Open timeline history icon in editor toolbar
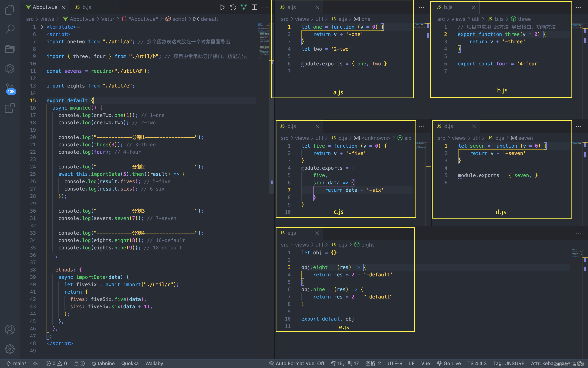 [x=233, y=7]
